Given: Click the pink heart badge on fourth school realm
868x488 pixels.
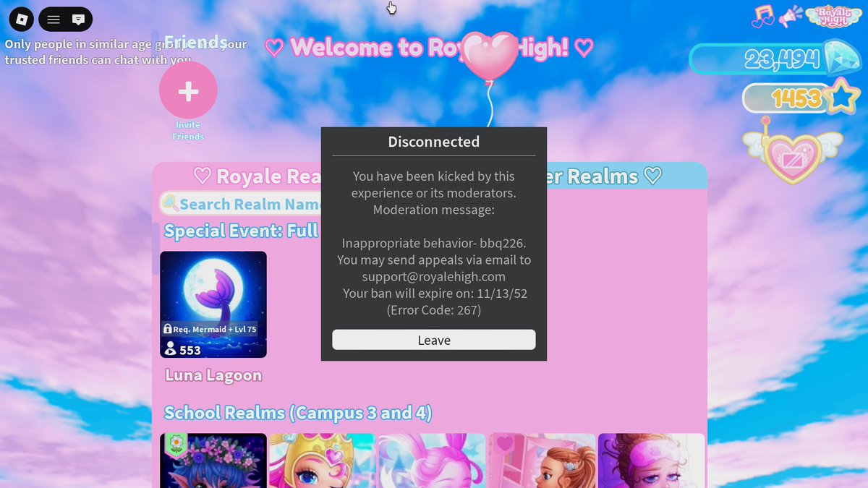Looking at the screenshot, I should (x=504, y=443).
